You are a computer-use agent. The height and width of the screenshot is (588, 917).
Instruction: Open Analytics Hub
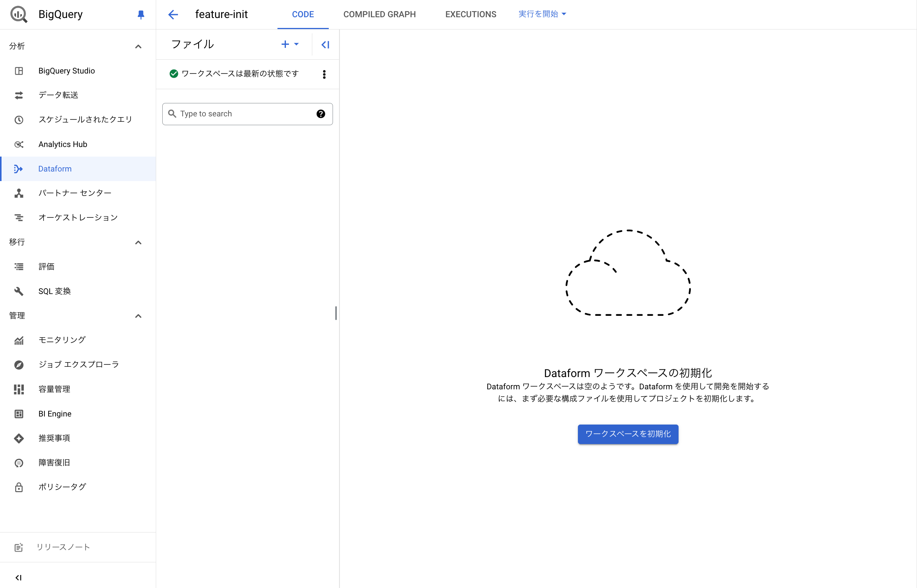[63, 144]
